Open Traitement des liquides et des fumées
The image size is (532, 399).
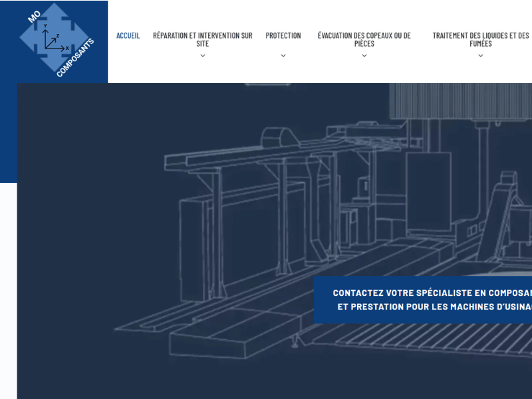(x=480, y=39)
